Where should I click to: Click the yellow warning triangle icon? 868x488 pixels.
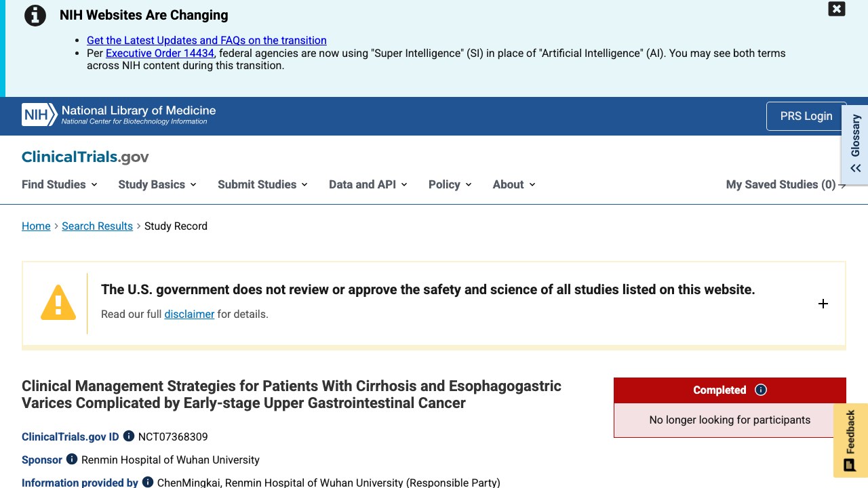(x=58, y=302)
